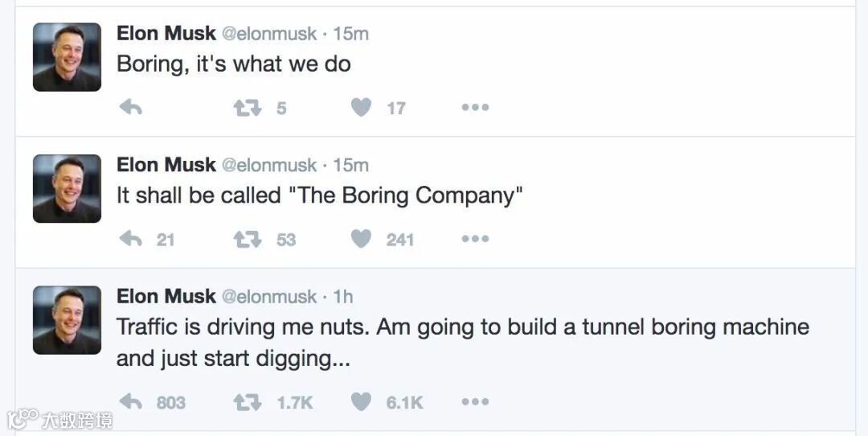The image size is (868, 436).
Task: Reply to the "Boring, it's what we do" tweet
Action: pos(130,108)
